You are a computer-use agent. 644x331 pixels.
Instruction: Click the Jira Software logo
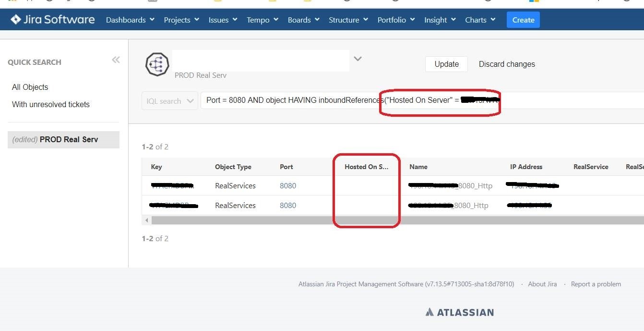coord(53,20)
